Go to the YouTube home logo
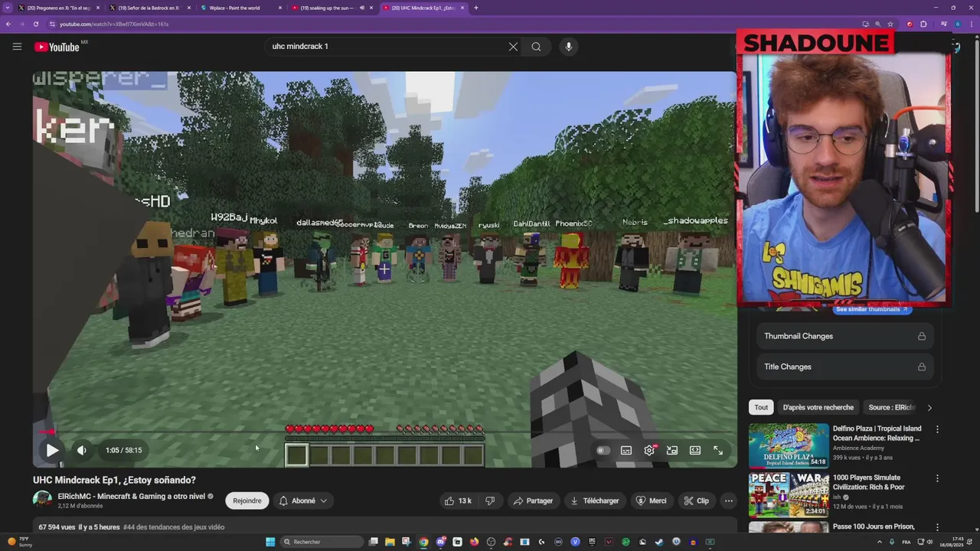This screenshot has height=551, width=980. [57, 47]
